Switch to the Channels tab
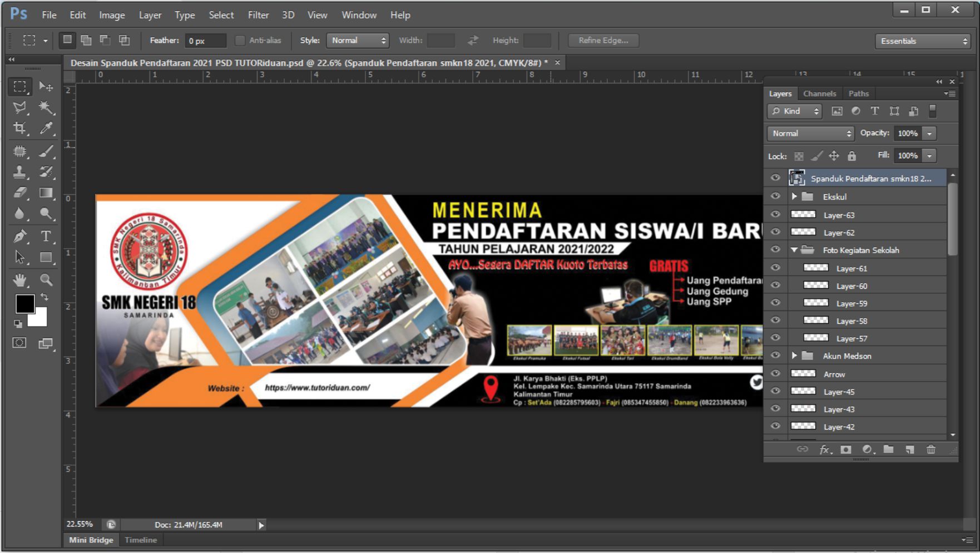This screenshot has height=553, width=980. 820,93
